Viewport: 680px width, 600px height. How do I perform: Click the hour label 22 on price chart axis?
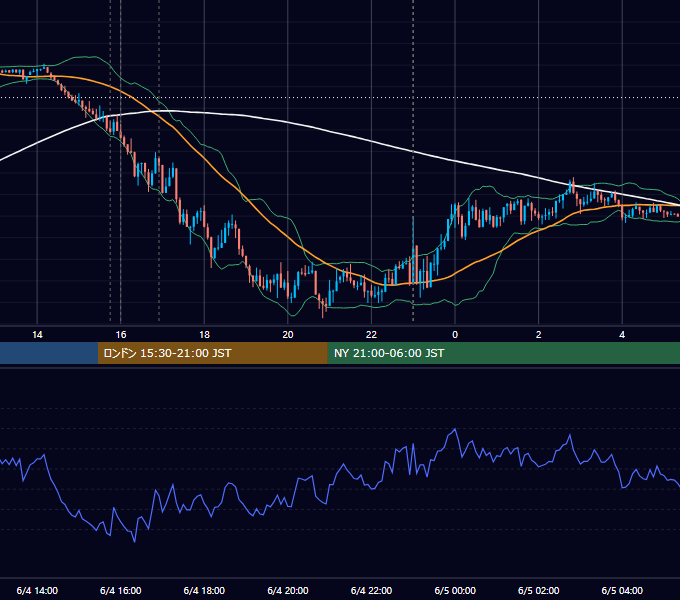click(x=371, y=335)
